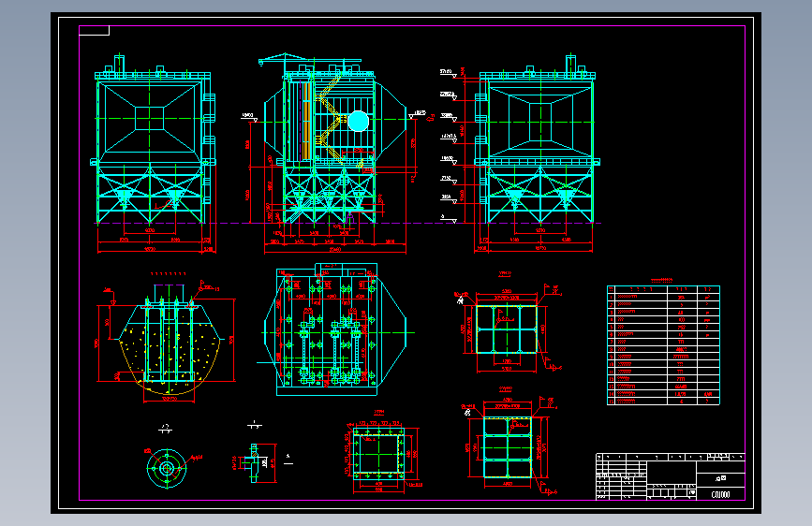Select the upper square grid detail on the right
Viewport: 812px width, 526px height.
pyautogui.click(x=507, y=329)
